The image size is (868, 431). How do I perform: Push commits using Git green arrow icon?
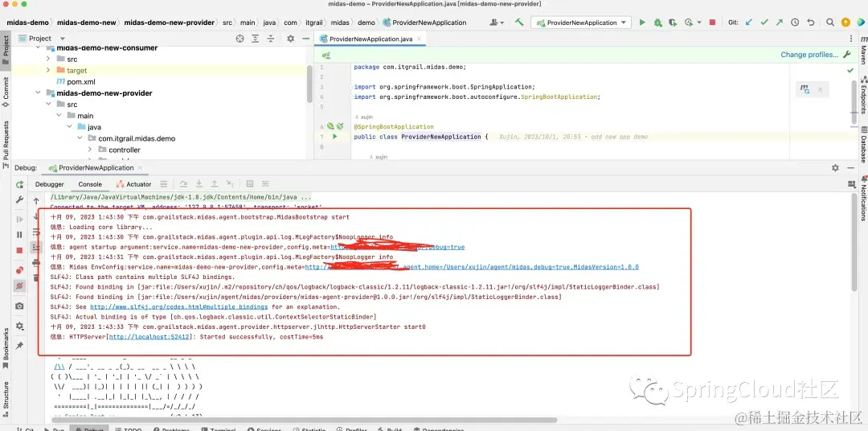click(x=780, y=23)
